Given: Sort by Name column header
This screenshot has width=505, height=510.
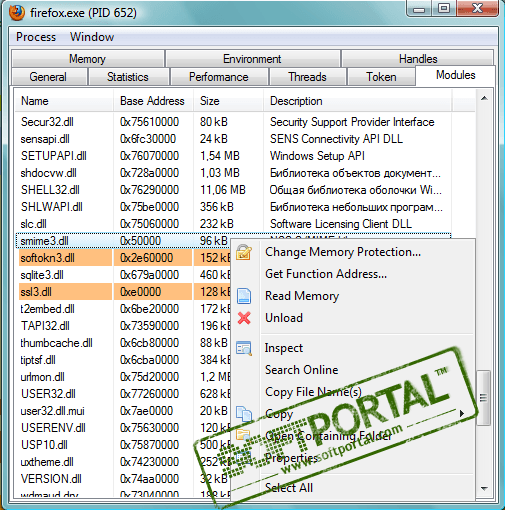Looking at the screenshot, I should [64, 101].
